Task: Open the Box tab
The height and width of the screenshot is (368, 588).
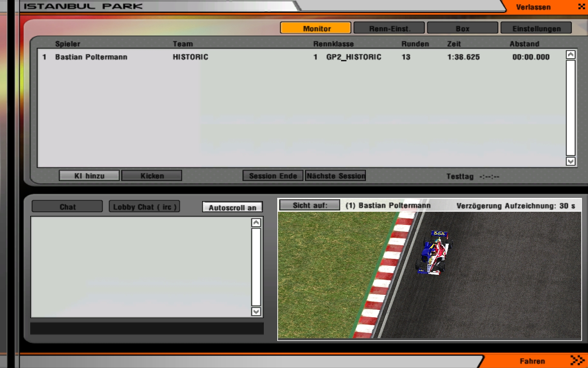Action: [x=462, y=28]
